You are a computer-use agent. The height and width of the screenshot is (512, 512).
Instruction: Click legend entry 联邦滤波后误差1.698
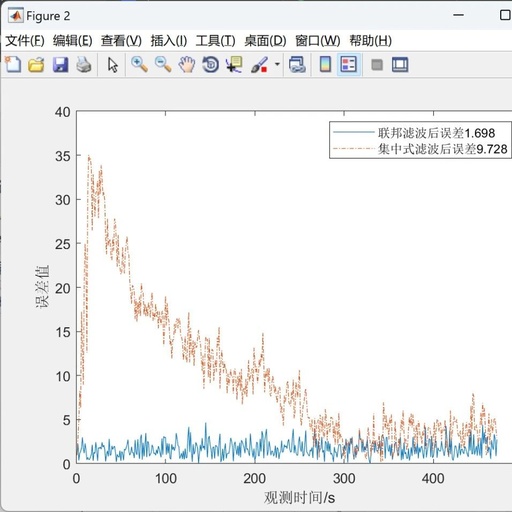436,133
